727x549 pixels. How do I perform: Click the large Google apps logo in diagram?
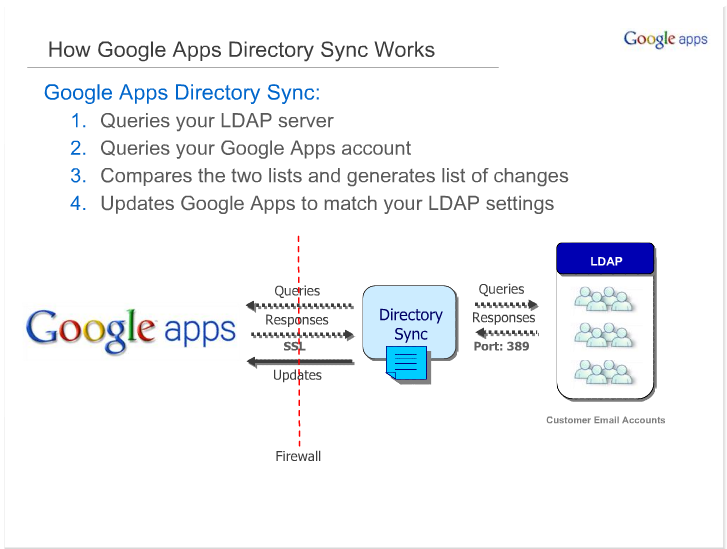click(131, 331)
